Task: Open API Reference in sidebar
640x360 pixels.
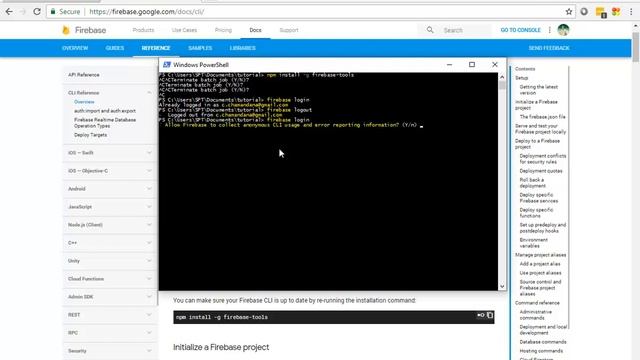Action: tap(84, 75)
